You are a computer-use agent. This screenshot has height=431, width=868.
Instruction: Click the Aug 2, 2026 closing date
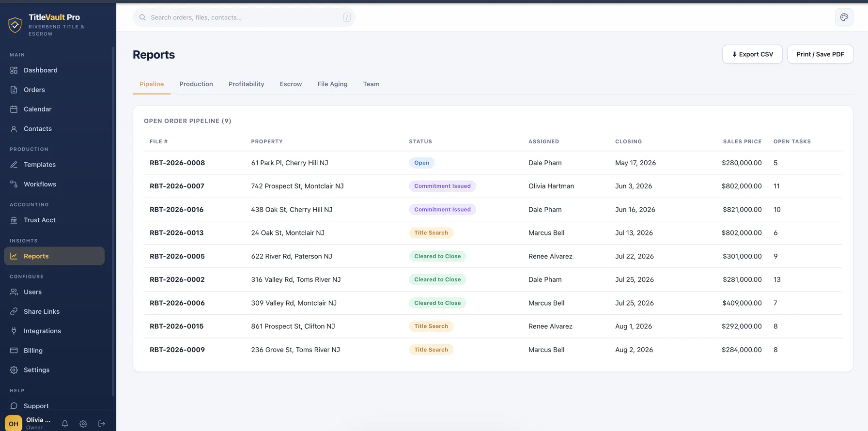click(634, 350)
